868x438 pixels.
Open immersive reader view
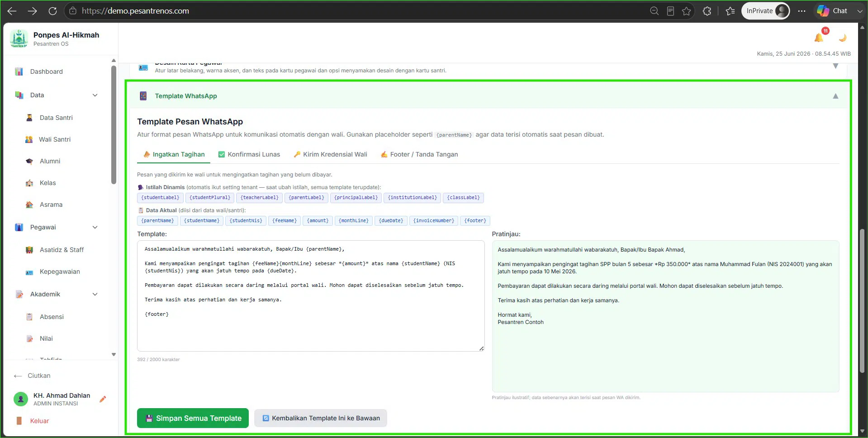670,11
